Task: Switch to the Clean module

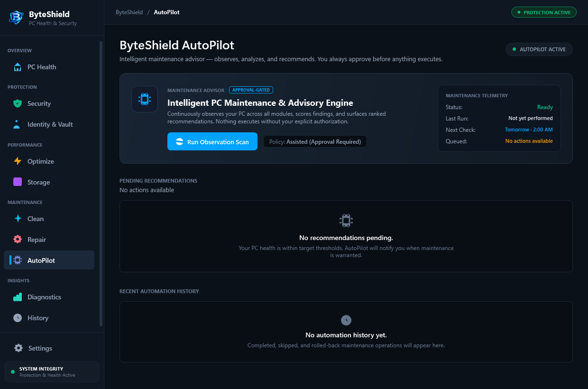Action: coord(49,219)
